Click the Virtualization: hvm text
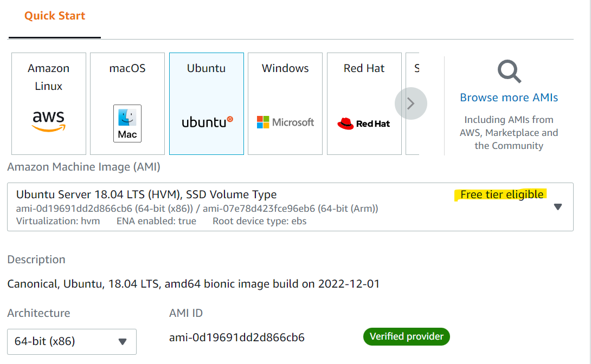The image size is (591, 364). [x=58, y=221]
